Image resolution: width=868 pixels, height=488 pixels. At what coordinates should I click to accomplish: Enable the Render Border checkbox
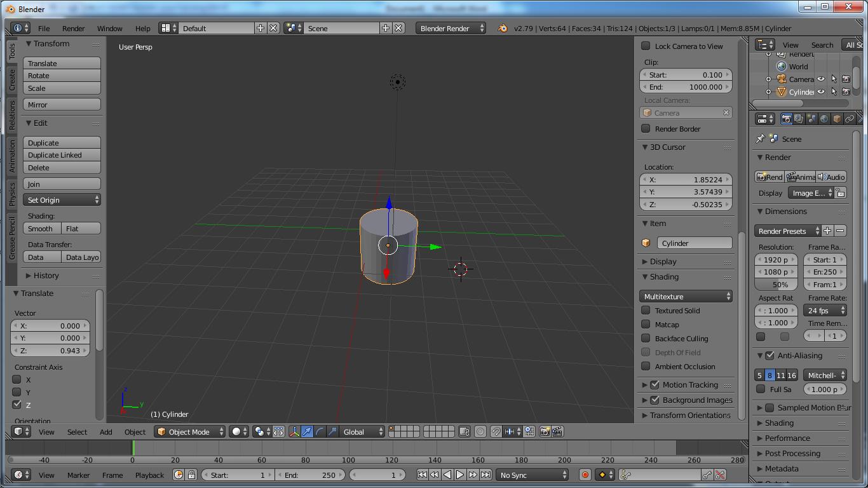click(646, 128)
